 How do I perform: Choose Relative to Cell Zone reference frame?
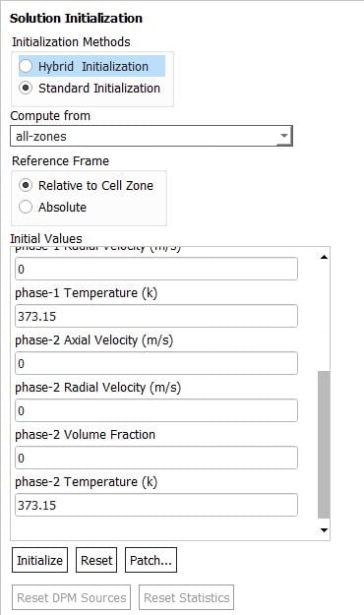pyautogui.click(x=26, y=185)
